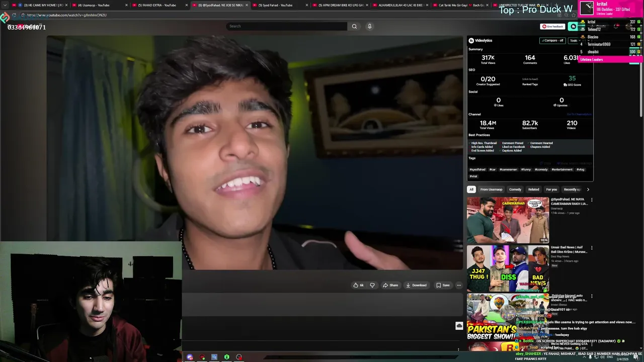The height and width of the screenshot is (362, 644).
Task: Open the Videolytics Tools dropdown
Action: [x=574, y=40]
